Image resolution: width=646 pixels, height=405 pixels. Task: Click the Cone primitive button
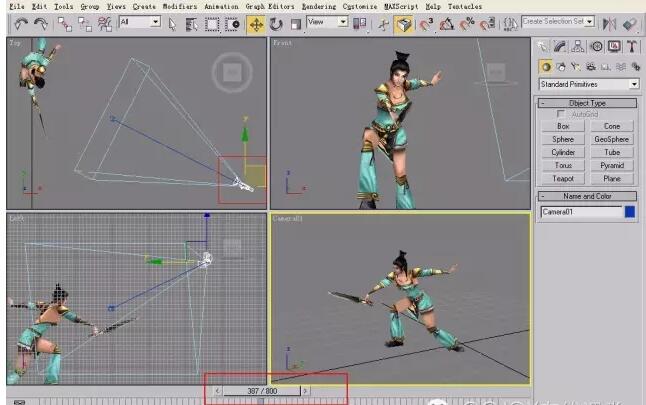[x=612, y=126]
